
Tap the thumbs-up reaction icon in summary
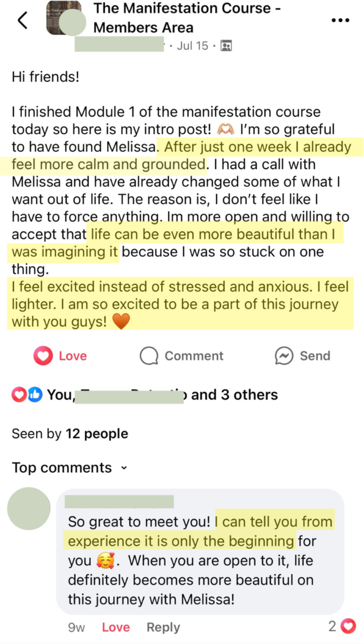pyautogui.click(x=34, y=395)
